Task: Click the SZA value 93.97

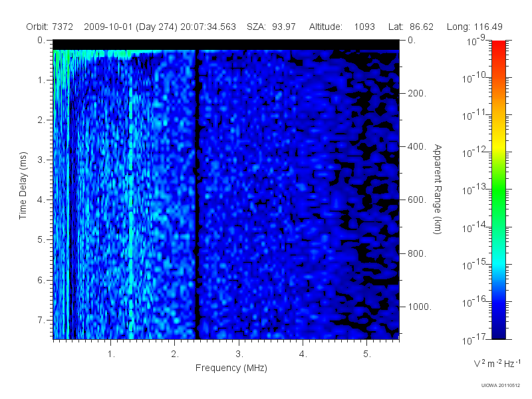Action: pos(284,27)
